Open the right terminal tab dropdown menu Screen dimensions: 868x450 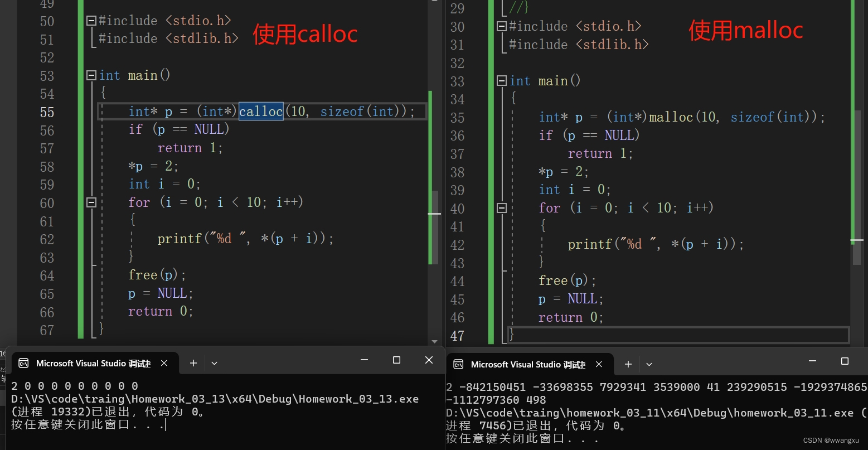(x=649, y=364)
